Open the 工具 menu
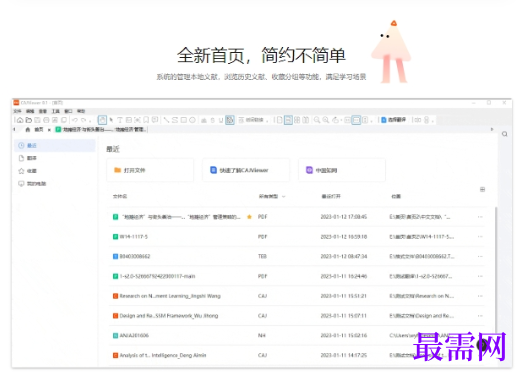The image size is (525, 378). pos(56,111)
